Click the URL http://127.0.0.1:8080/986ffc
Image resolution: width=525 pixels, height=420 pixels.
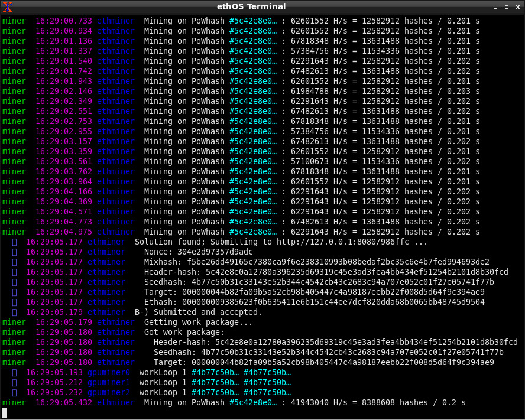coord(342,242)
